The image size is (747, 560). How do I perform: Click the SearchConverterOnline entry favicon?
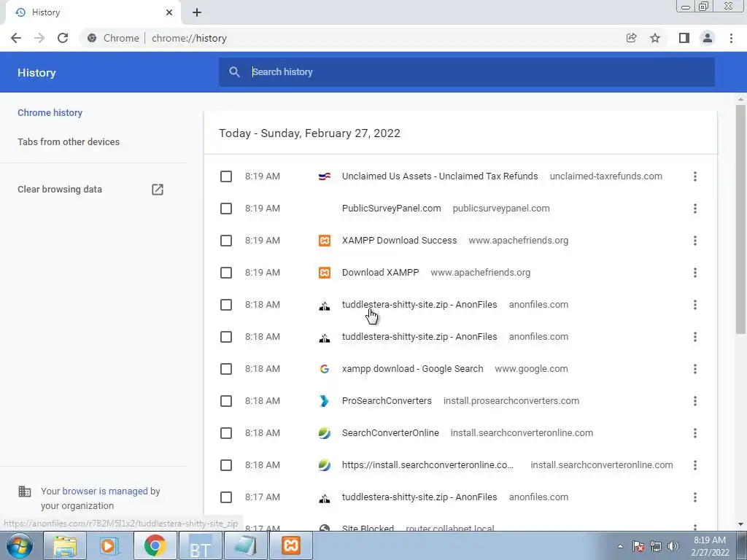click(x=325, y=433)
